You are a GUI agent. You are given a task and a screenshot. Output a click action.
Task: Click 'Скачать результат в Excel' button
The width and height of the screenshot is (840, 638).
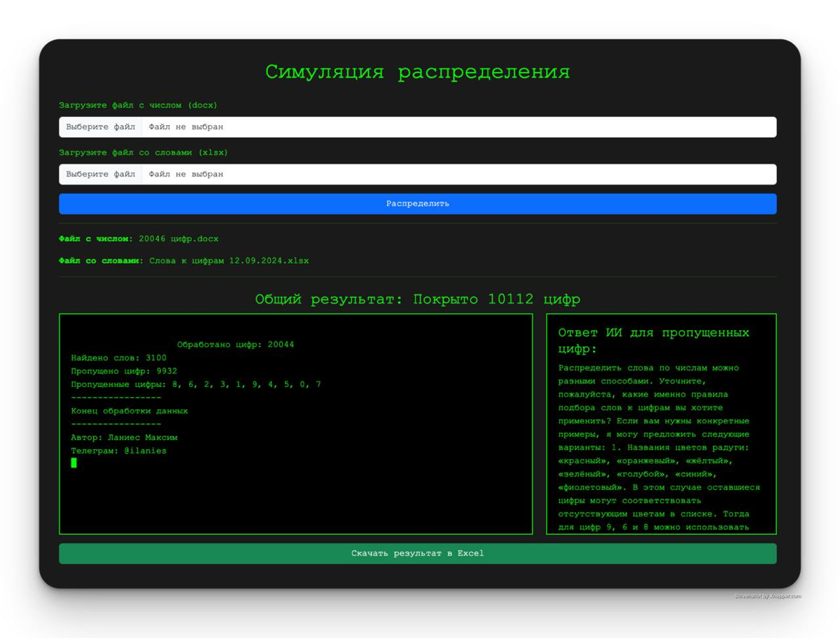(418, 553)
